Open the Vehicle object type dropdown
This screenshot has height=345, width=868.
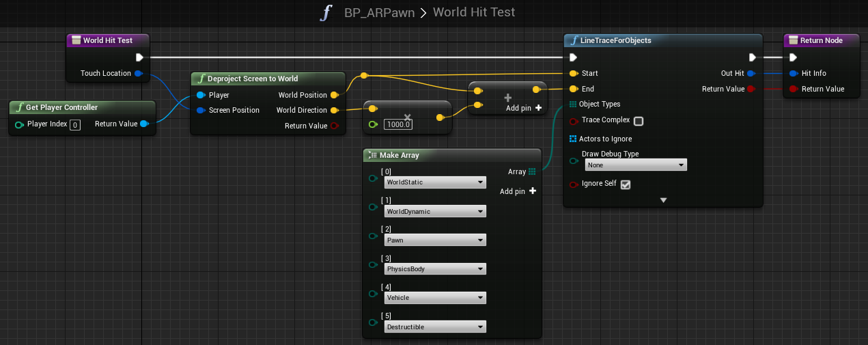435,298
